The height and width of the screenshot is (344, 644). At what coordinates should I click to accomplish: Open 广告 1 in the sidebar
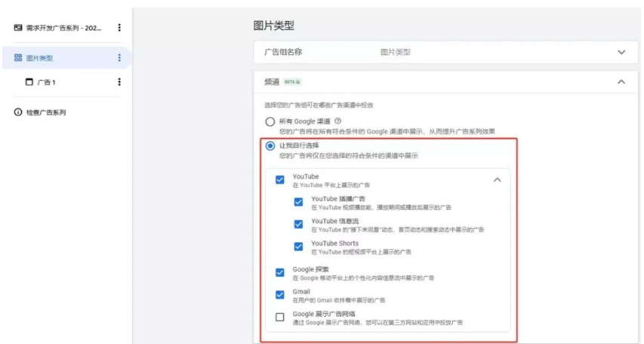[46, 82]
